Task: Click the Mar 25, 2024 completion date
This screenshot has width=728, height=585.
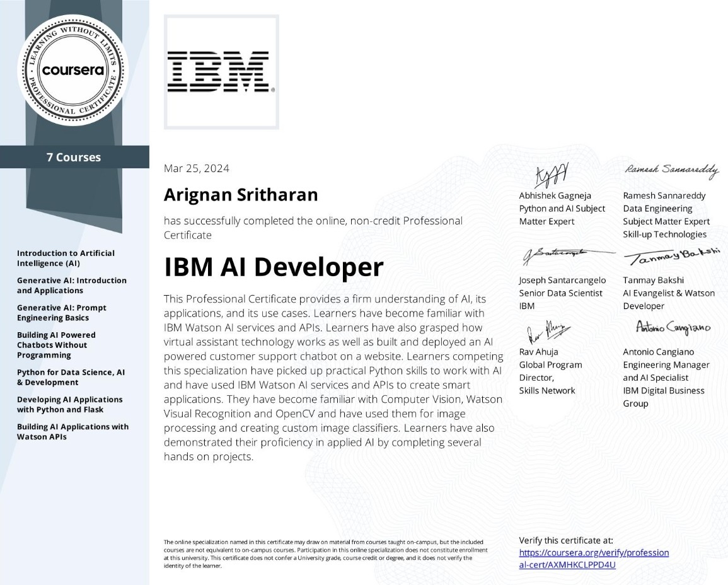Action: click(x=196, y=168)
